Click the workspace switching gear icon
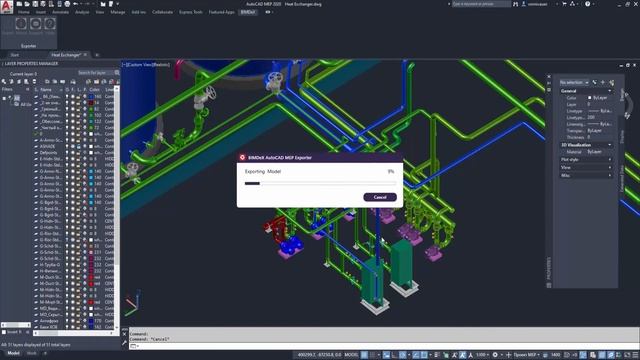The height and width of the screenshot is (360, 640). pyautogui.click(x=495, y=355)
